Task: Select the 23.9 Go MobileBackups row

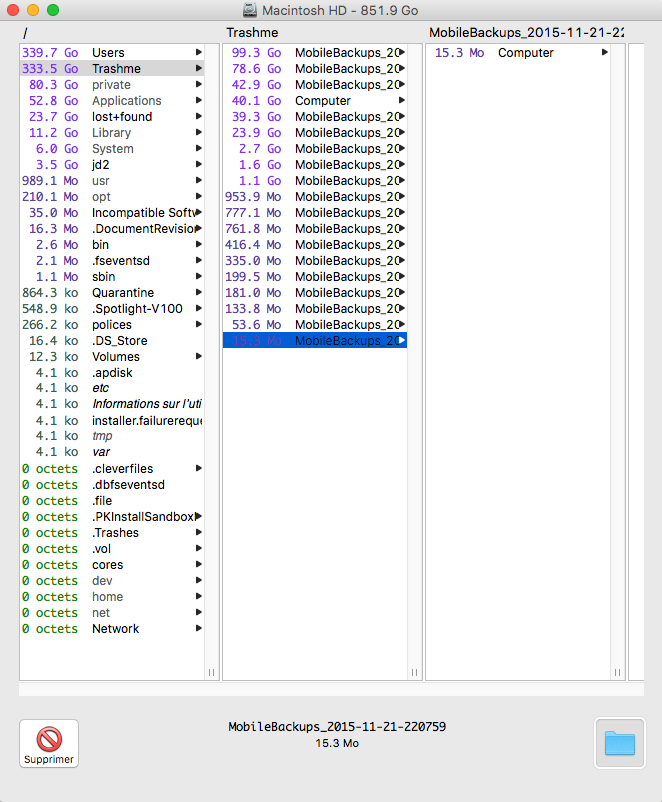Action: pos(315,132)
